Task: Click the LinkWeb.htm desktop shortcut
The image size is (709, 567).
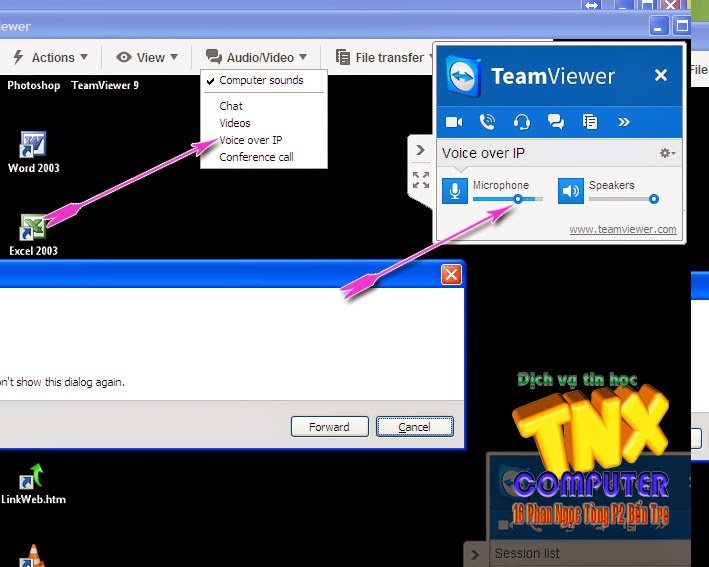Action: (33, 484)
